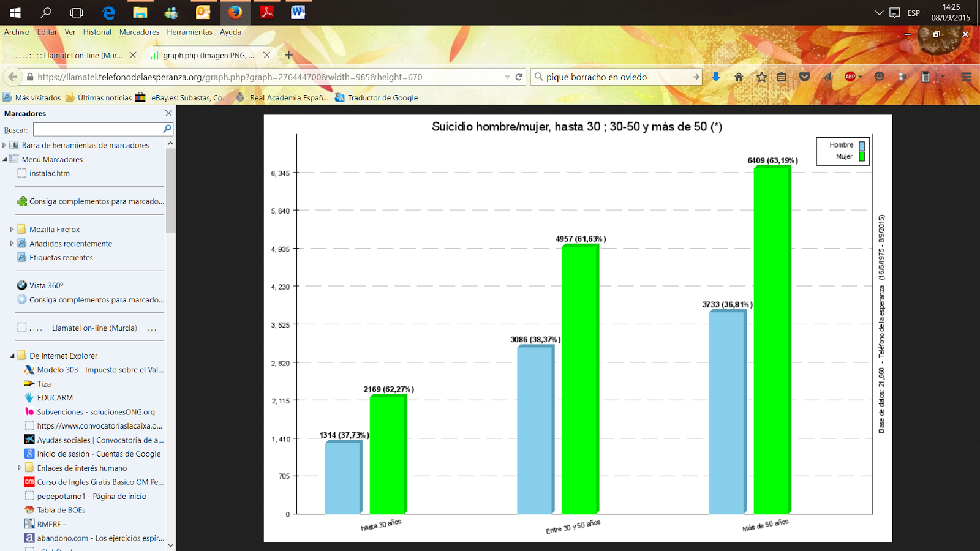The height and width of the screenshot is (551, 980).
Task: Close the Llamatel on-line tab
Action: coord(133,55)
